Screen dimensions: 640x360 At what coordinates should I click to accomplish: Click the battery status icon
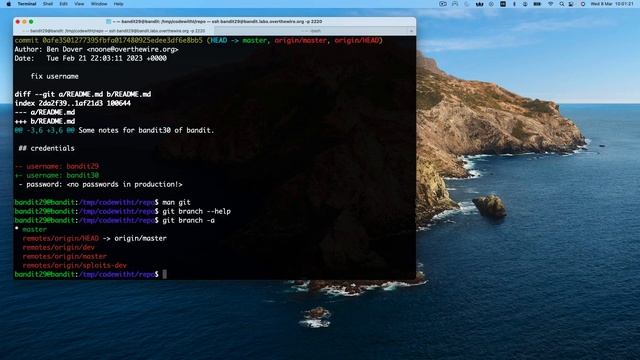click(537, 4)
